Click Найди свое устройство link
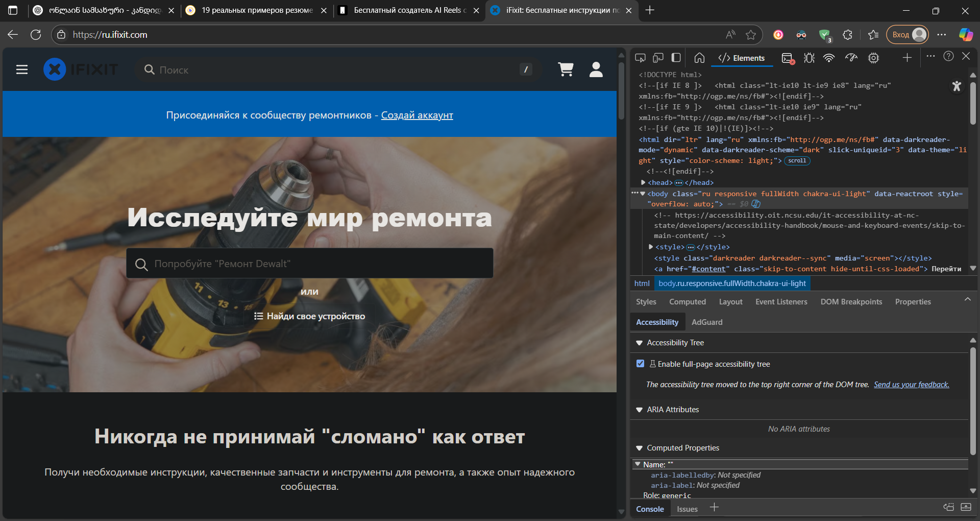Viewport: 980px width, 521px height. click(309, 316)
